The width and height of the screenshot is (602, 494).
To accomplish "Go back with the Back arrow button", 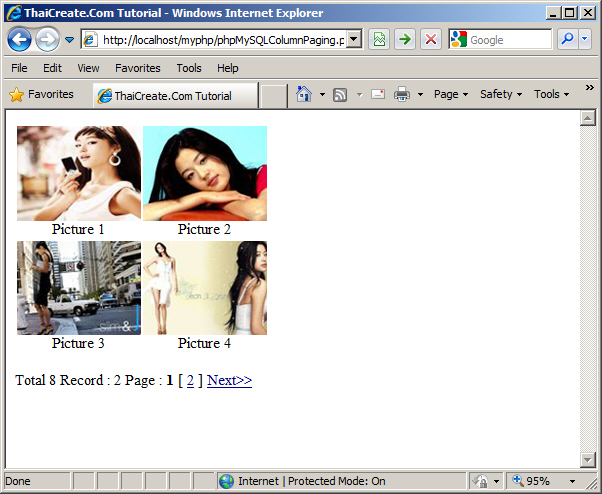I will (x=19, y=40).
